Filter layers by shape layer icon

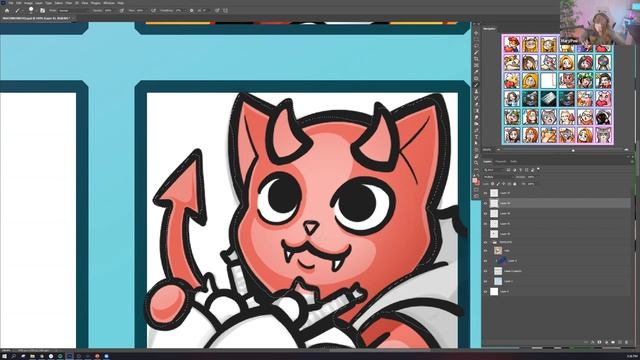[527, 169]
